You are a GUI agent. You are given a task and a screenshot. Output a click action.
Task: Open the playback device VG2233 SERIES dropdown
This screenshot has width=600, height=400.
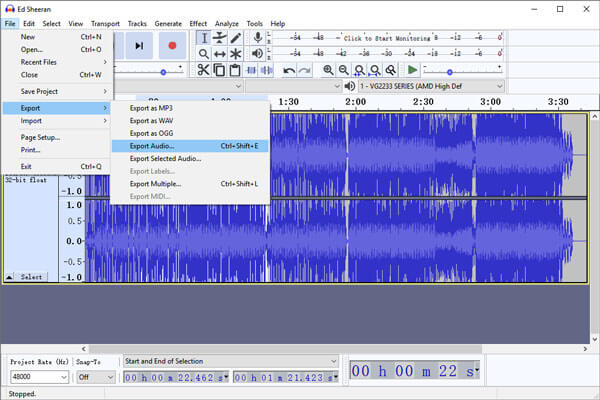point(431,86)
